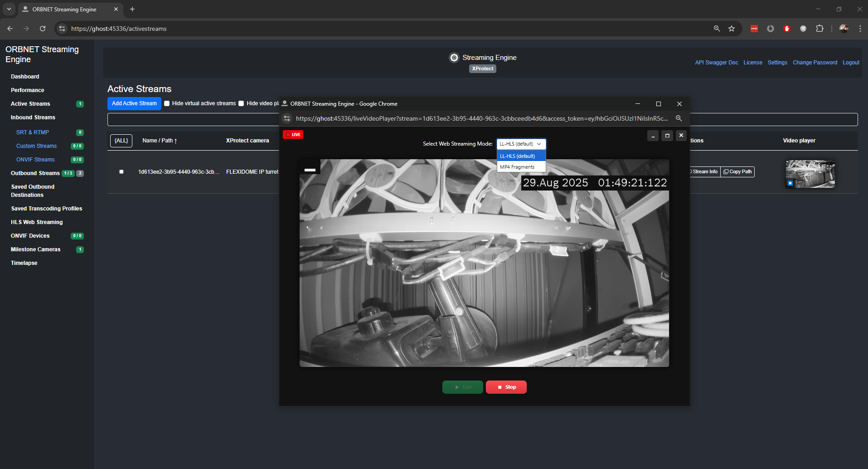View site information icon in main address bar
868x469 pixels.
coord(63,29)
